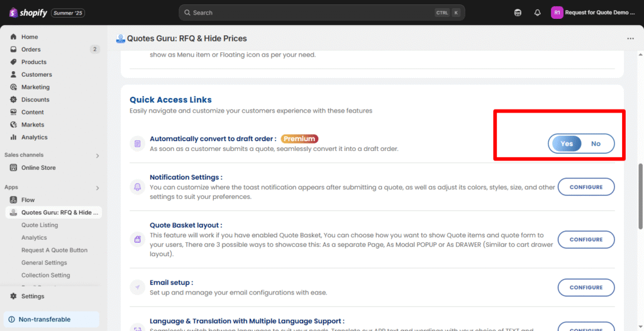Open Quote Listing in the sidebar
The image size is (644, 331).
click(40, 225)
